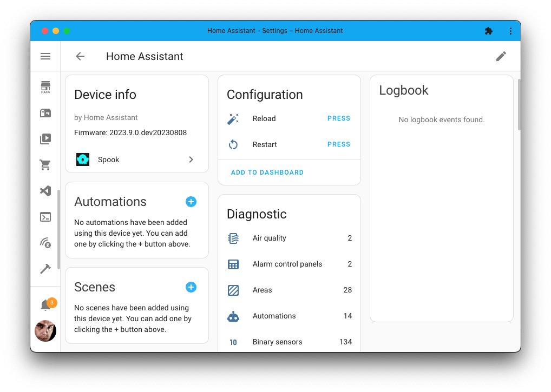Toggle the sidebar hamburger menu
Viewport: 551px width, 392px height.
(x=45, y=56)
